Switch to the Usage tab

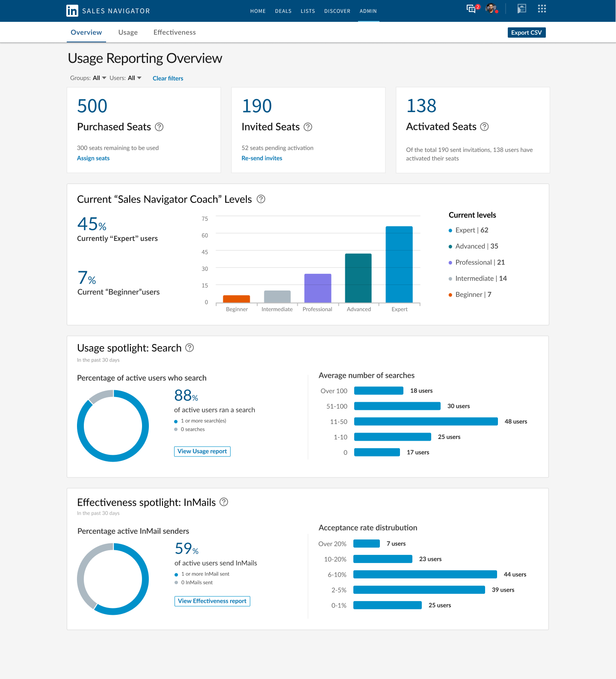click(x=128, y=33)
